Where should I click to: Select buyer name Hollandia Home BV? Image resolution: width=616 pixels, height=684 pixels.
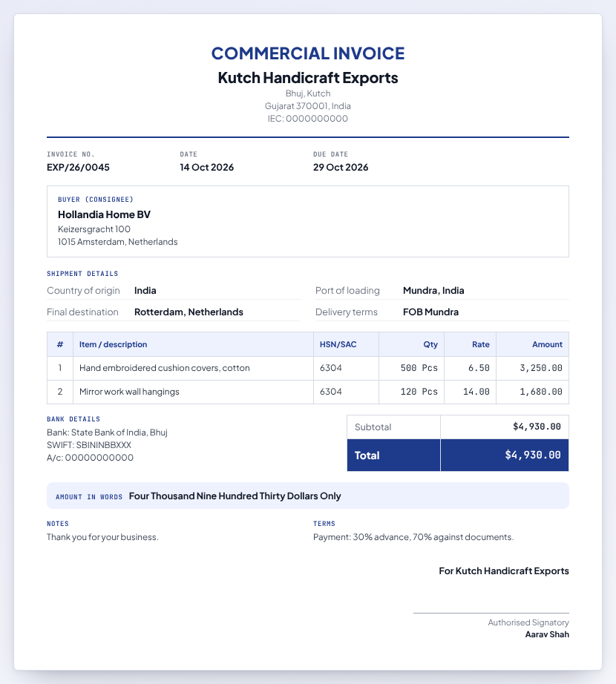[x=104, y=214]
